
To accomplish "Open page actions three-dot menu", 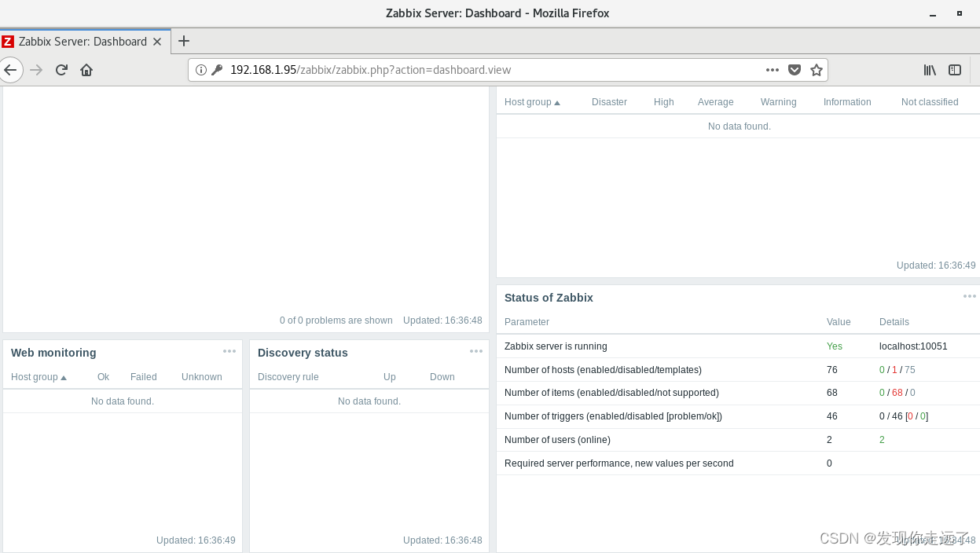I will pyautogui.click(x=773, y=70).
